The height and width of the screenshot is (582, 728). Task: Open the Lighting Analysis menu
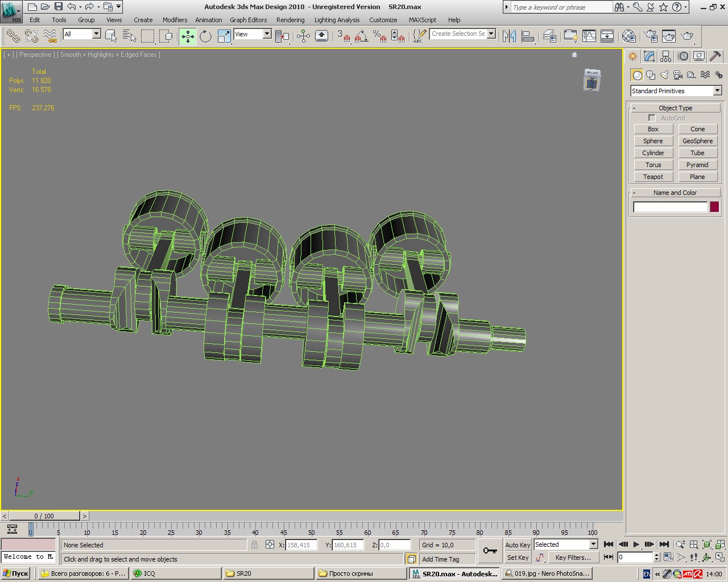337,20
